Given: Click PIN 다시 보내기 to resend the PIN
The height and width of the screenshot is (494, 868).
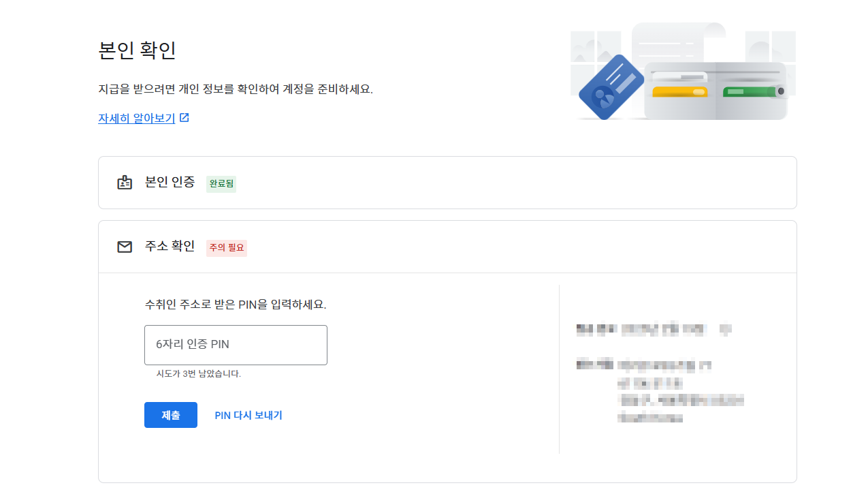Looking at the screenshot, I should [x=248, y=415].
